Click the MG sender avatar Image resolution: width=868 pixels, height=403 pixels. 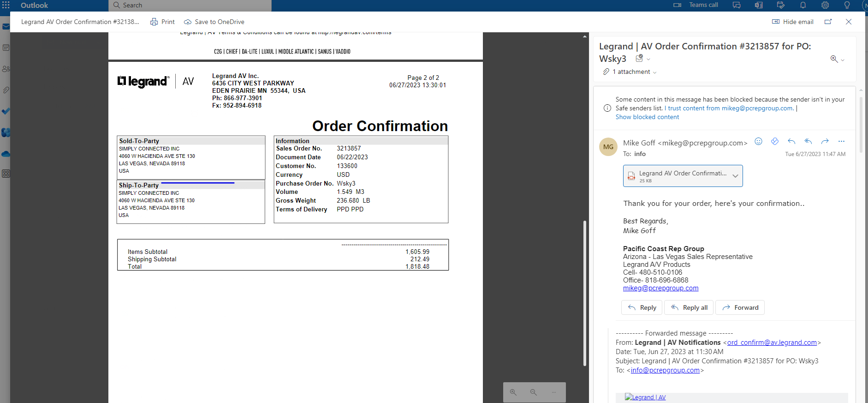608,147
